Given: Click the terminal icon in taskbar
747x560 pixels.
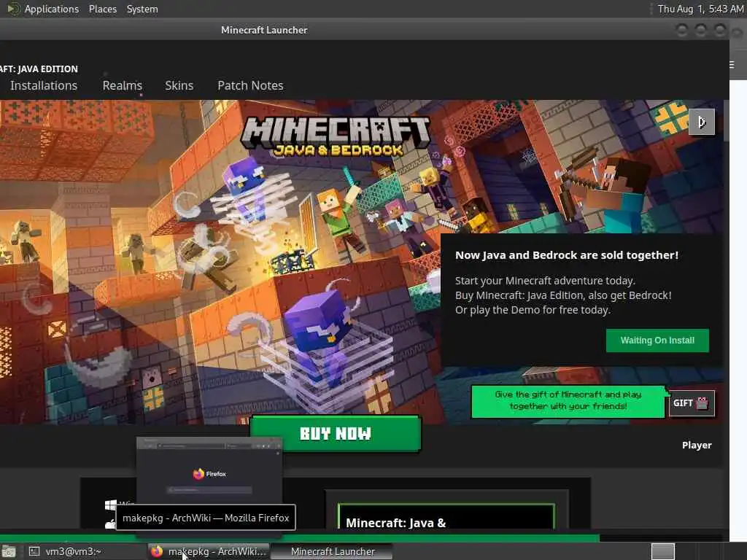Looking at the screenshot, I should point(34,551).
